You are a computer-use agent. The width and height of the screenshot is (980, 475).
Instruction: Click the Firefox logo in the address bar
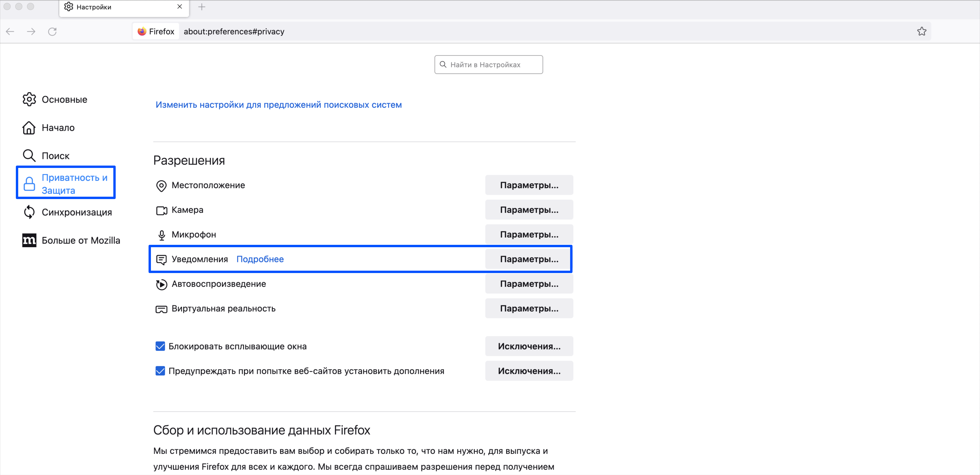pyautogui.click(x=142, y=31)
